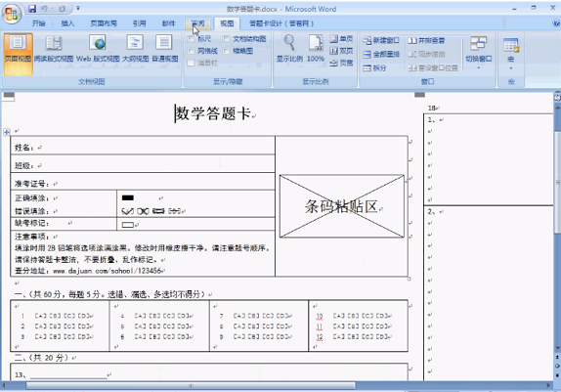
Task: Set zoom to 100% with page icon
Action: click(316, 48)
